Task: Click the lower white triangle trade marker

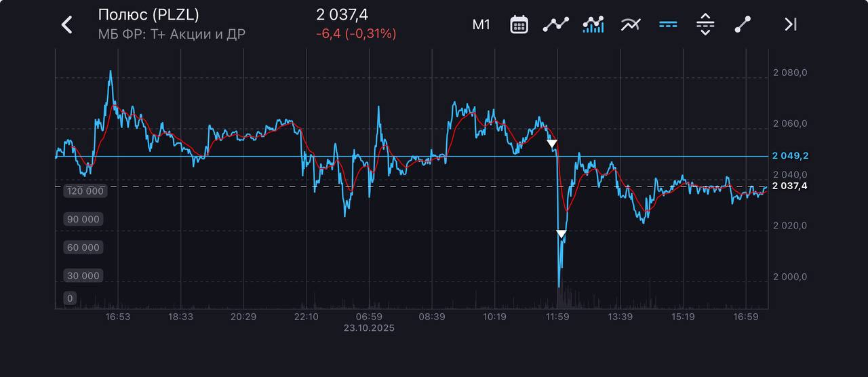Action: pyautogui.click(x=561, y=234)
